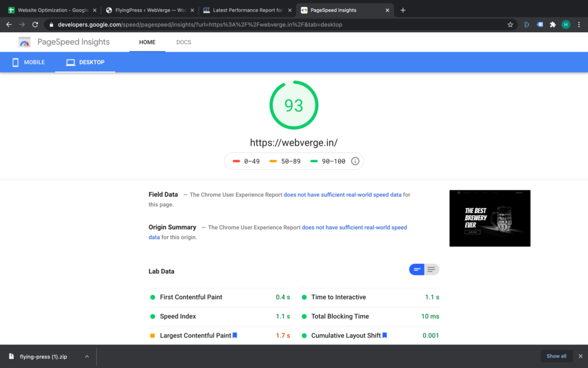Image resolution: width=588 pixels, height=368 pixels.
Task: Select the bookmark icon next to Cumulative Layout Shift
Action: point(384,335)
